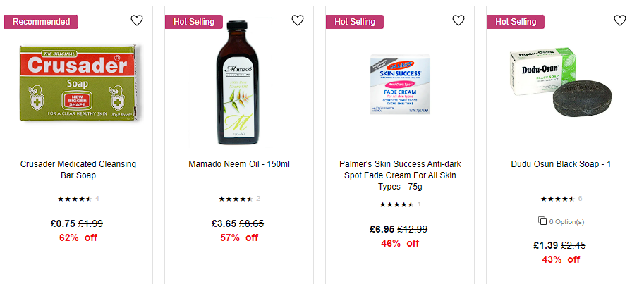Viewport: 644px width, 284px height.
Task: Click 46% off label on Palmer's cream
Action: click(x=400, y=243)
